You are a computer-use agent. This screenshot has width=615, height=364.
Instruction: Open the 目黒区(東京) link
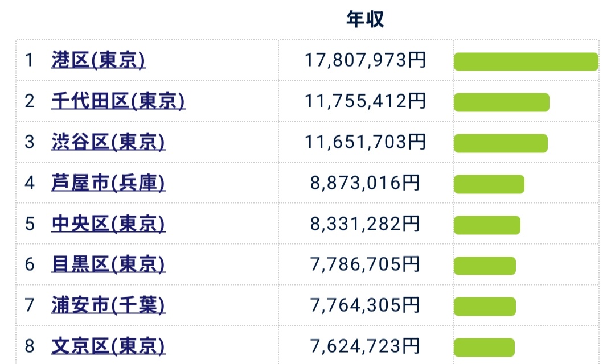[x=109, y=264]
